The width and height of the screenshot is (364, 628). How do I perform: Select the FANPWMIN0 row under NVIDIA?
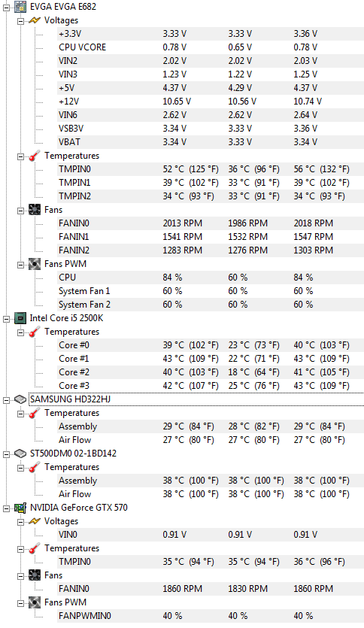click(211, 615)
